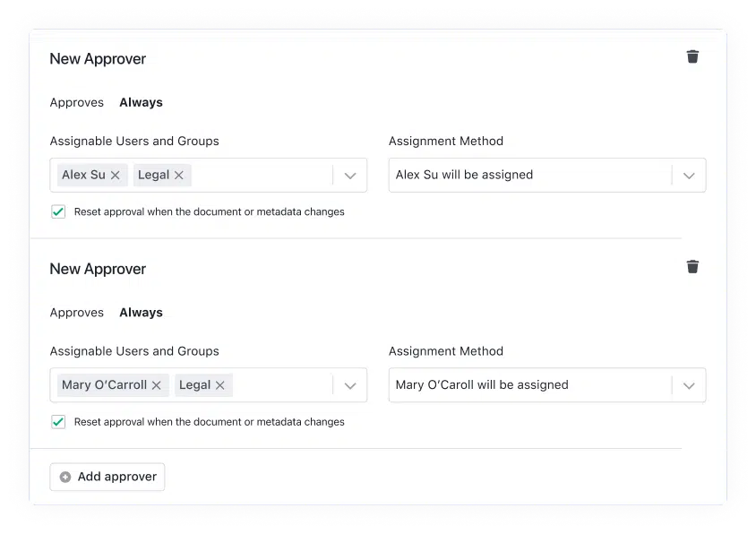Open Assignment Method dropdown for Mary O'Caroll
The height and width of the screenshot is (534, 756).
pos(689,384)
